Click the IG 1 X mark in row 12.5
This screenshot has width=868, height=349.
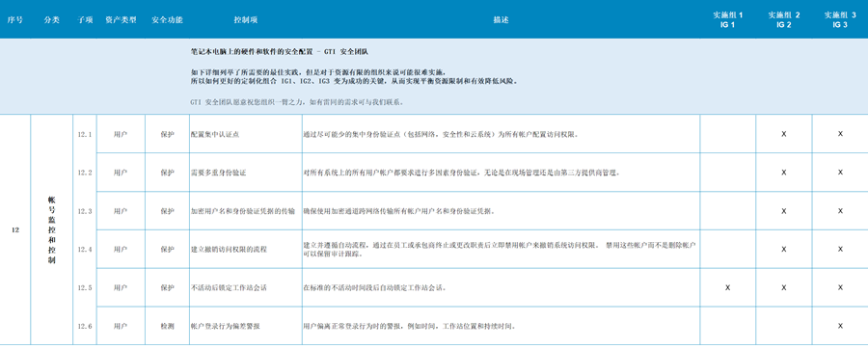point(728,287)
